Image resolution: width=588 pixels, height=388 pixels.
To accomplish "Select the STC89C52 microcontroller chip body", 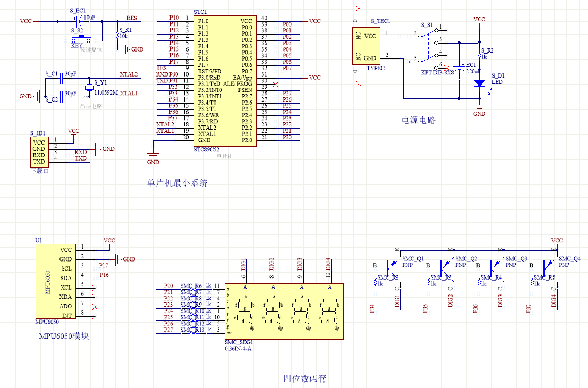I will pos(225,81).
